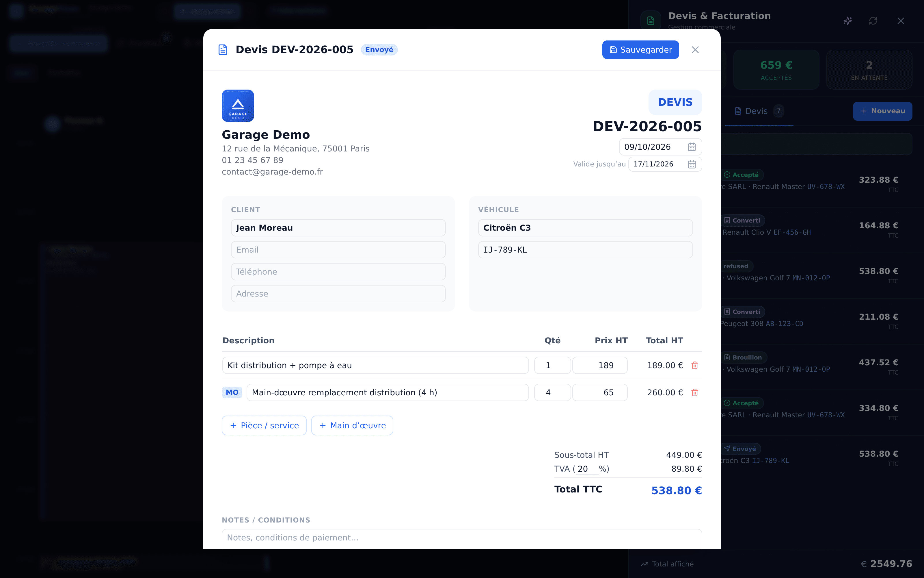Focus the Adresse field
Image resolution: width=924 pixels, height=578 pixels.
click(338, 294)
